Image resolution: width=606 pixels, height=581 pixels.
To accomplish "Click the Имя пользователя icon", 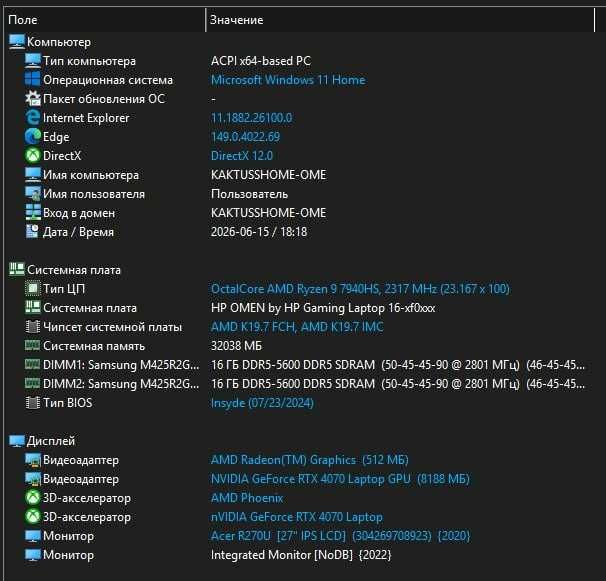I will (33, 193).
